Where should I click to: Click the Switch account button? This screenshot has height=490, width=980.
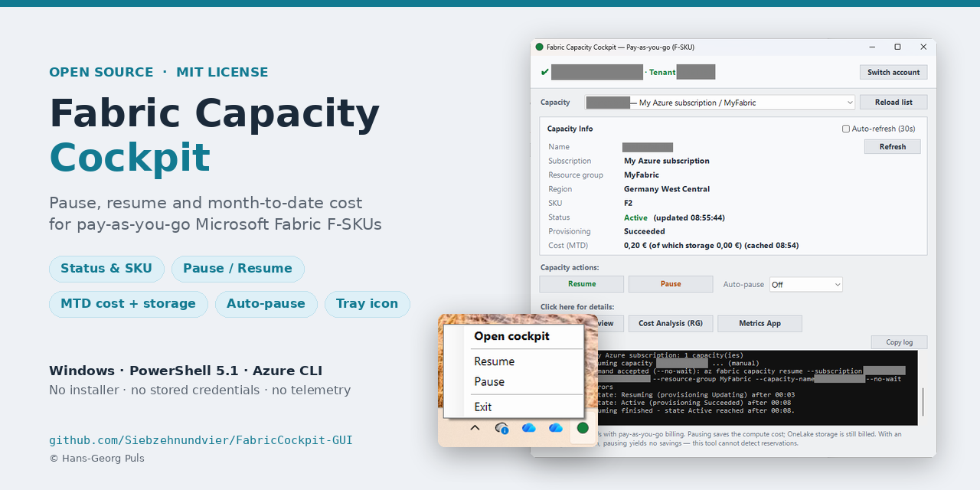pyautogui.click(x=893, y=72)
